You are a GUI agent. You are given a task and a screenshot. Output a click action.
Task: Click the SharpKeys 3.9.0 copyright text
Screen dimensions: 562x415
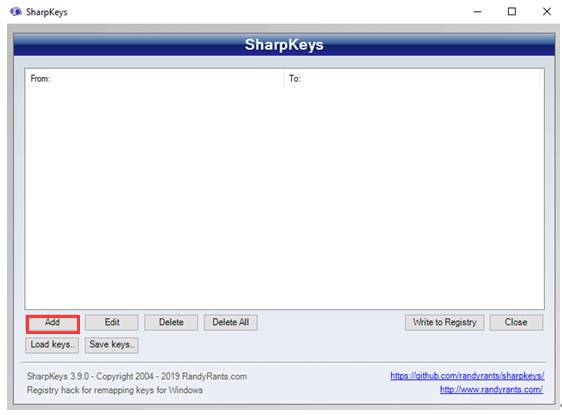point(137,377)
